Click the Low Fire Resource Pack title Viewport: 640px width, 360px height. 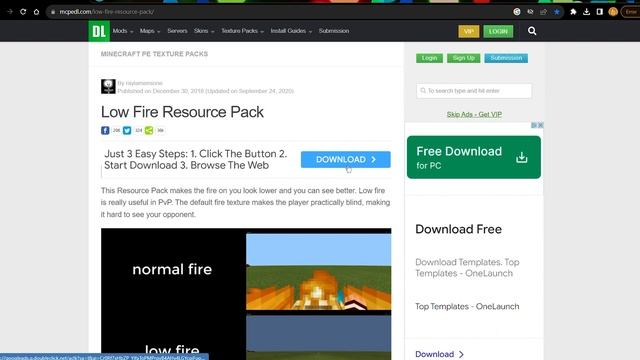pos(182,112)
